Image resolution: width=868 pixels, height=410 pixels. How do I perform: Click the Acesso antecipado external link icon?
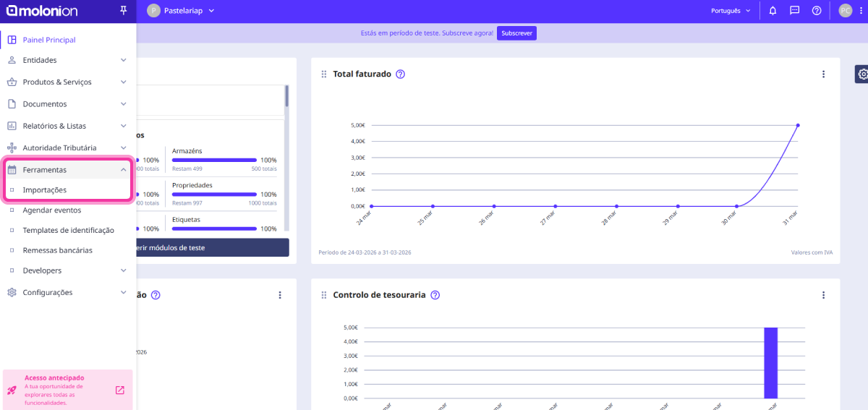coord(120,390)
